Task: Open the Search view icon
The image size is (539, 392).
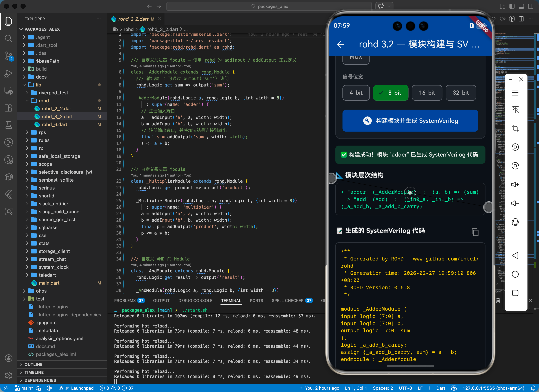Action: (8, 38)
